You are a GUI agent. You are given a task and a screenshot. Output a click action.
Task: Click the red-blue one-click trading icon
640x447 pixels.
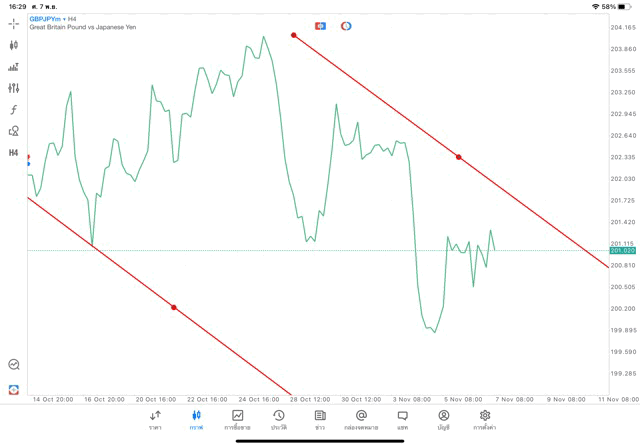(x=320, y=25)
